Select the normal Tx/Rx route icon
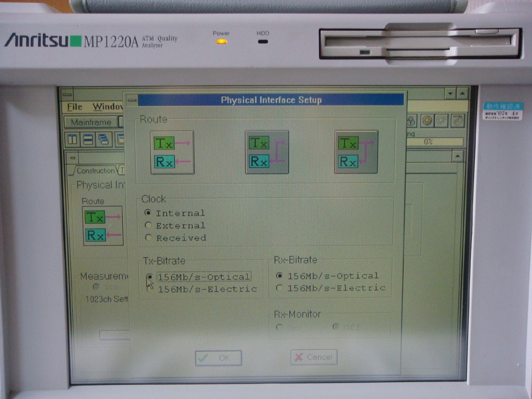This screenshot has width=532, height=399. pyautogui.click(x=172, y=152)
